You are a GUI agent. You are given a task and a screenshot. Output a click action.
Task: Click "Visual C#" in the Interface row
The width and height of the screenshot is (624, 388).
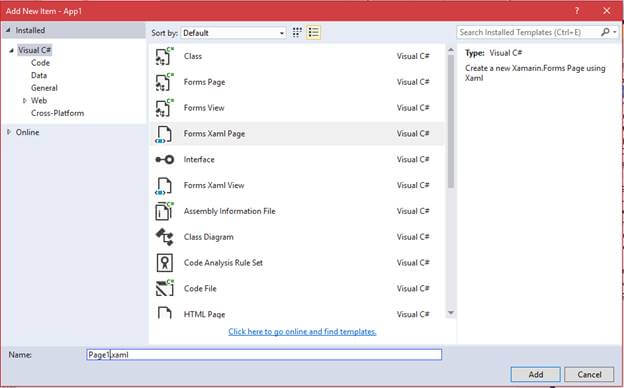coord(413,160)
